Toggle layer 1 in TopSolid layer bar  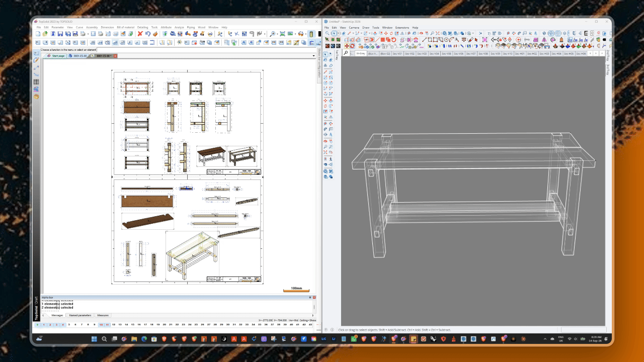coord(43,325)
